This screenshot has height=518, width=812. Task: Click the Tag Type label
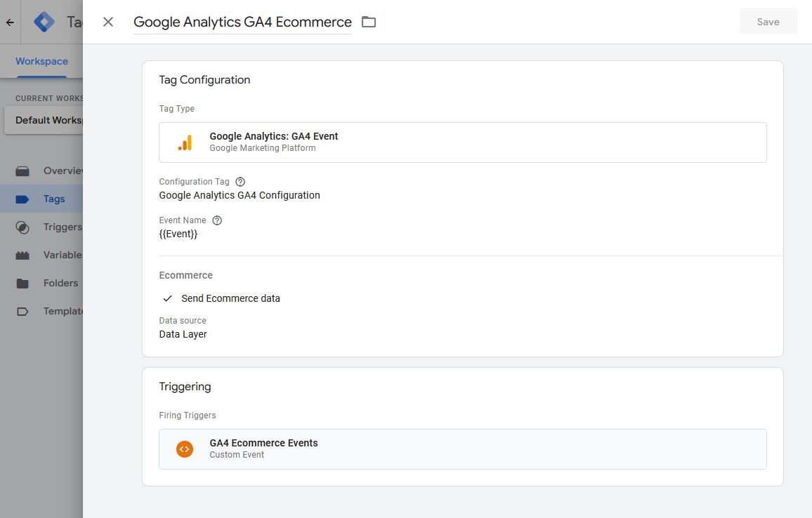[176, 109]
